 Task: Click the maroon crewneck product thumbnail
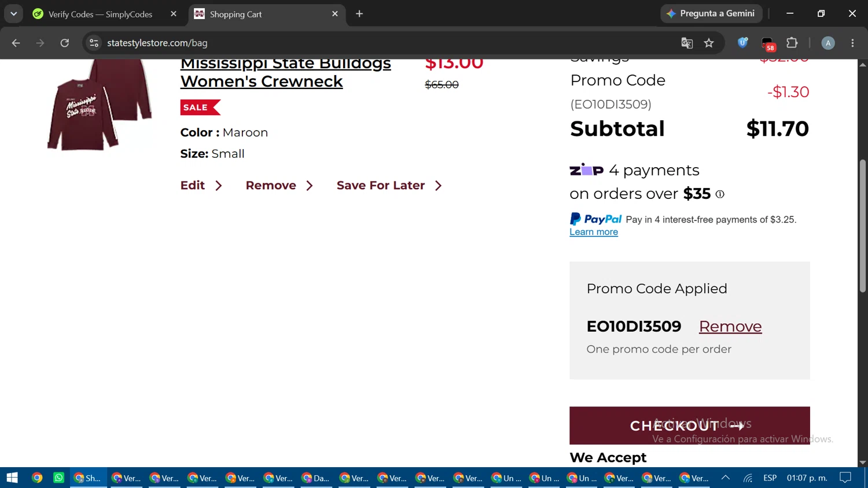pyautogui.click(x=100, y=105)
